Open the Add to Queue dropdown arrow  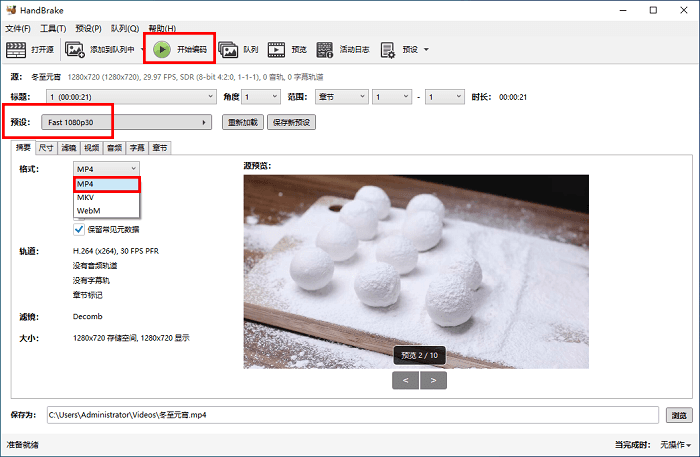click(x=142, y=50)
